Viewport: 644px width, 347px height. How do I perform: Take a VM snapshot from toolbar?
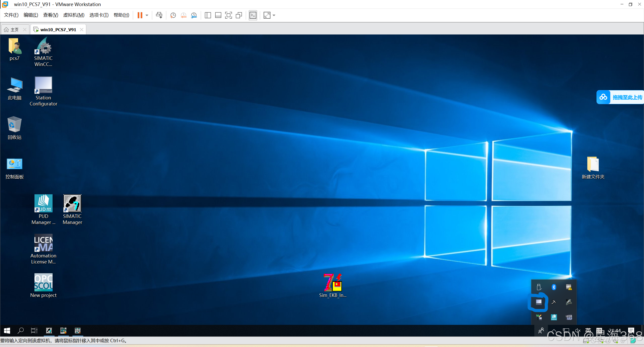click(x=173, y=15)
